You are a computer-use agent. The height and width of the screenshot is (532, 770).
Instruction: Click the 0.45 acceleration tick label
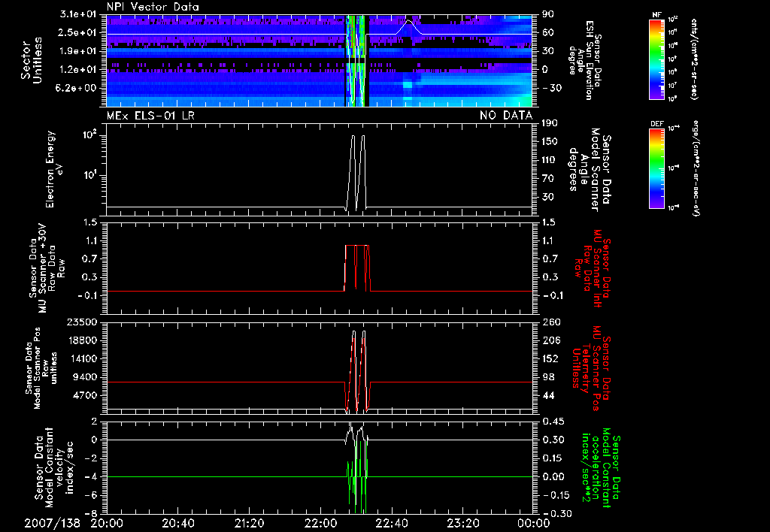[x=553, y=421]
